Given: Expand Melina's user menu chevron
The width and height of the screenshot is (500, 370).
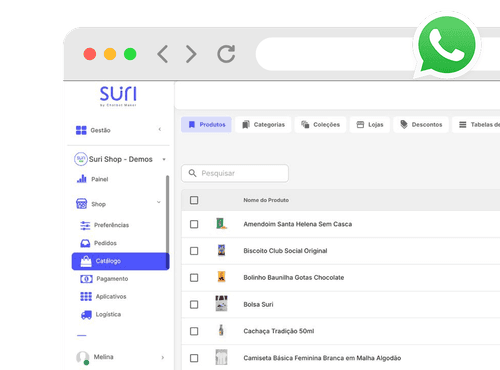Looking at the screenshot, I should pyautogui.click(x=163, y=357).
